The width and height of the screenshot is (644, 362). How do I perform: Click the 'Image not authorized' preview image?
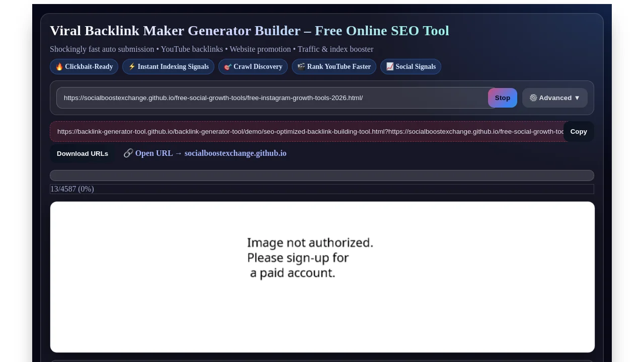coord(323,277)
